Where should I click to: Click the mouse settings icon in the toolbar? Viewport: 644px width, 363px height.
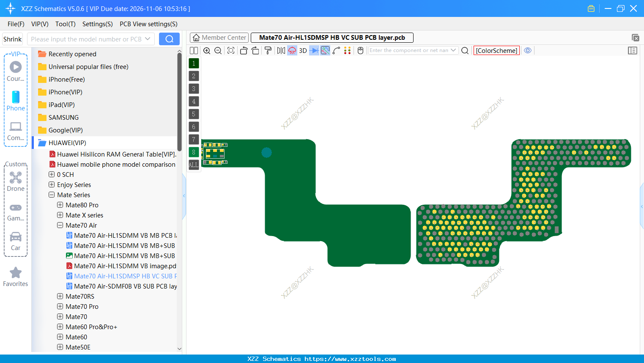click(359, 50)
